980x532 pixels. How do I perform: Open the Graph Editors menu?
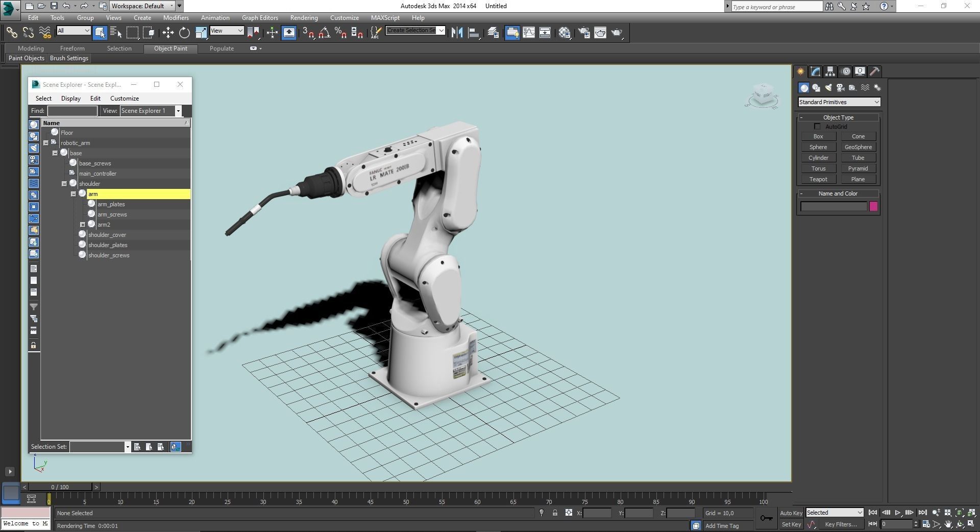[260, 18]
